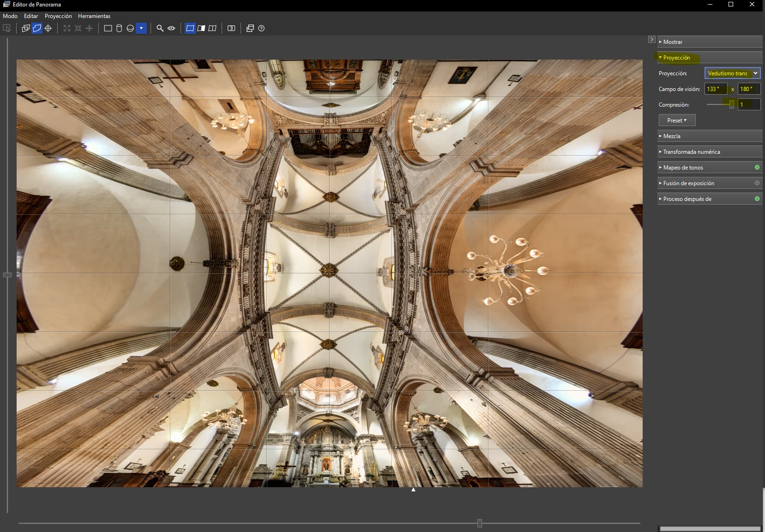765x532 pixels.
Task: Click the Compresión slider handle
Action: [x=732, y=104]
